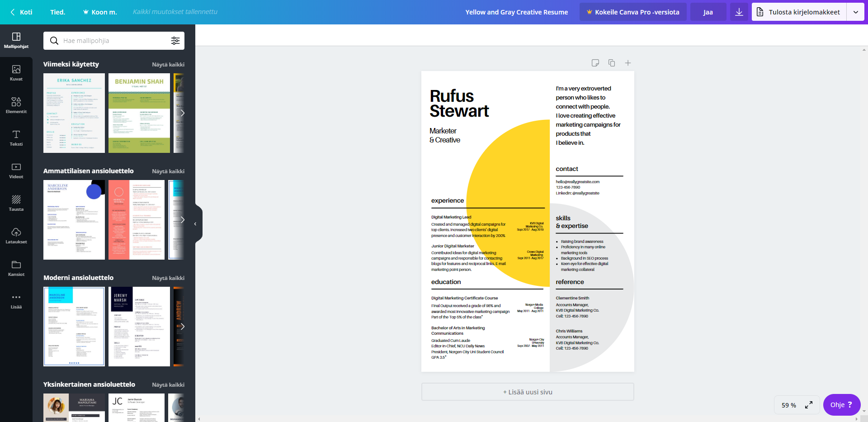
Task: Click the download arrow icon
Action: click(739, 12)
